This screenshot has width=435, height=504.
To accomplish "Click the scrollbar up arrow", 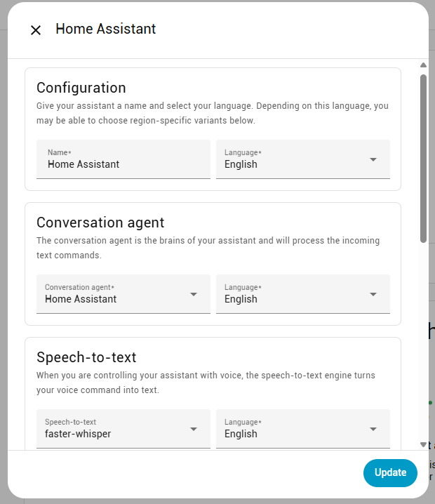I will [x=423, y=66].
